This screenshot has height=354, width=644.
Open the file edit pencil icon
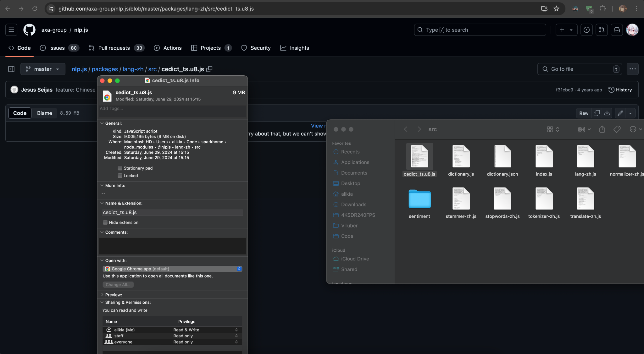click(x=620, y=113)
